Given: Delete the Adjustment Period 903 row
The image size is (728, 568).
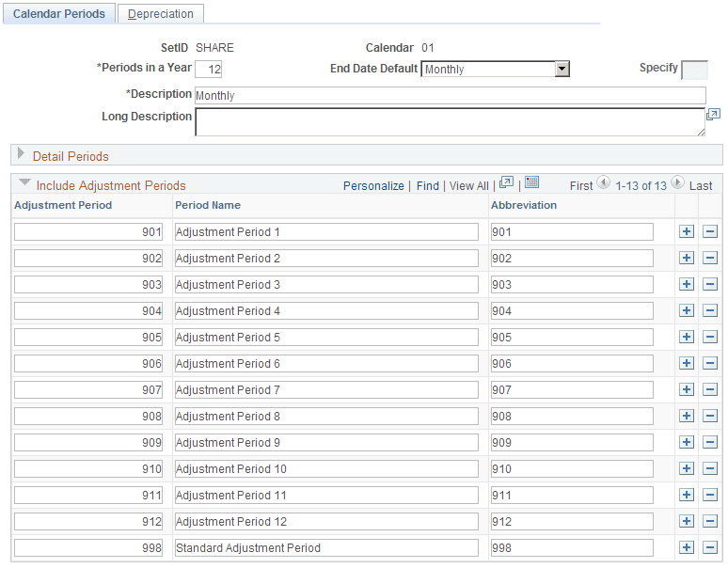Looking at the screenshot, I should pyautogui.click(x=710, y=284).
